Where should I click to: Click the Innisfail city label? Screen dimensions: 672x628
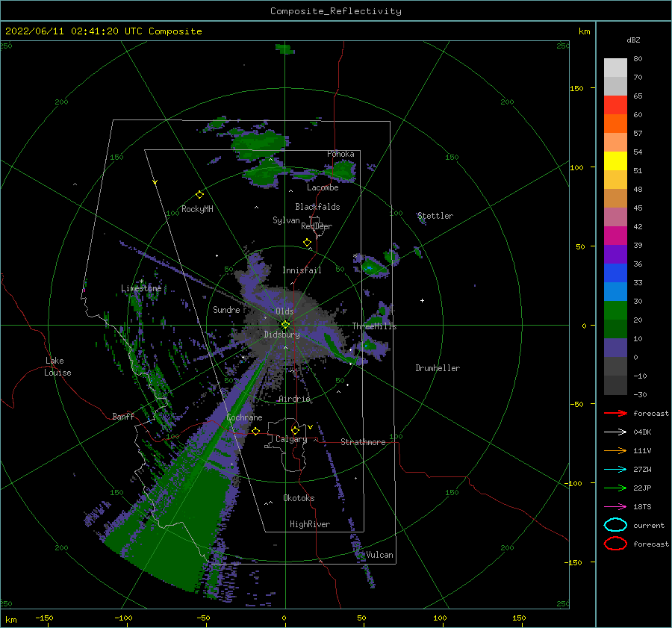pyautogui.click(x=302, y=270)
